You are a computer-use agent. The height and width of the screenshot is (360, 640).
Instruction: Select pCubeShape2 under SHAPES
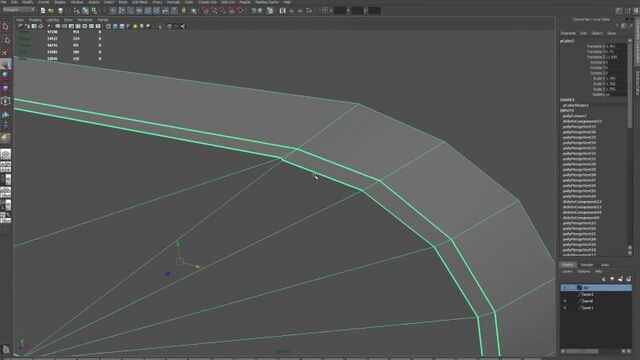pyautogui.click(x=576, y=105)
